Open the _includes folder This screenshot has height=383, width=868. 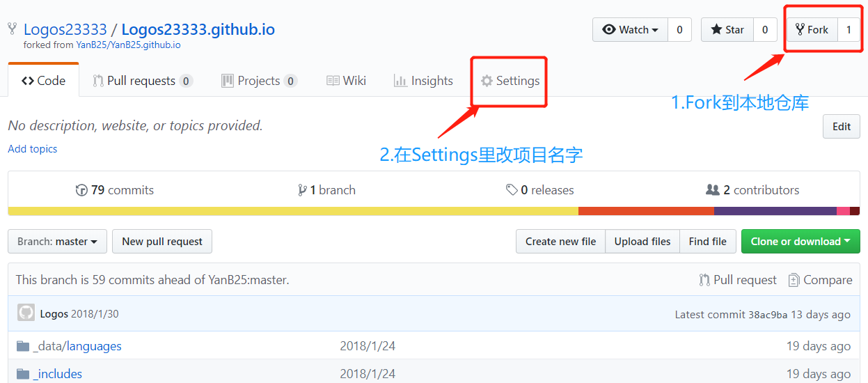point(58,374)
